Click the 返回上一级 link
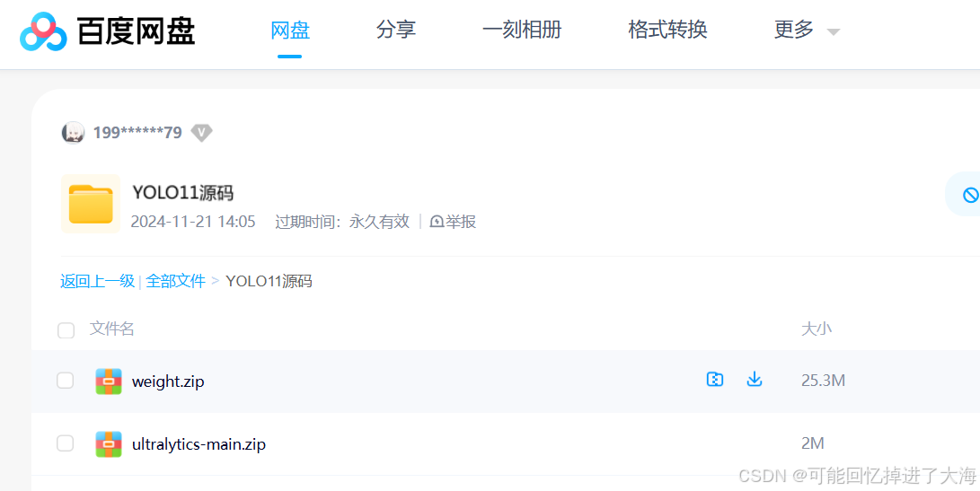The height and width of the screenshot is (491, 980). tap(98, 281)
